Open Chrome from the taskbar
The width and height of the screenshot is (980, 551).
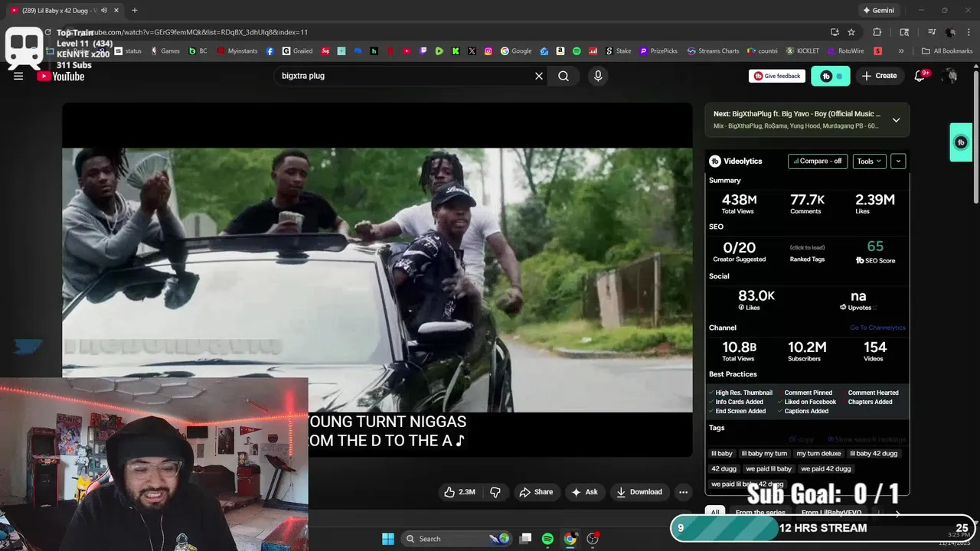(x=570, y=539)
